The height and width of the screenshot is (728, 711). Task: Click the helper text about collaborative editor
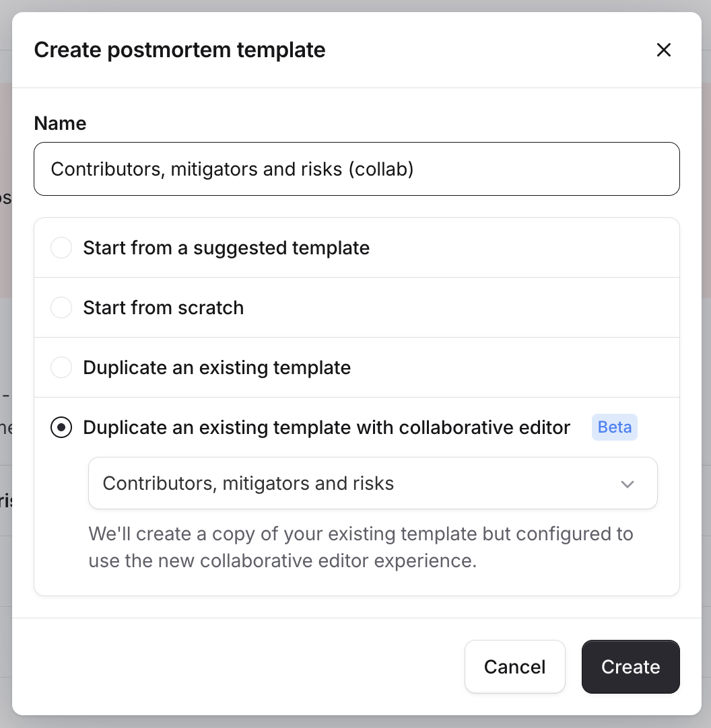tap(361, 547)
